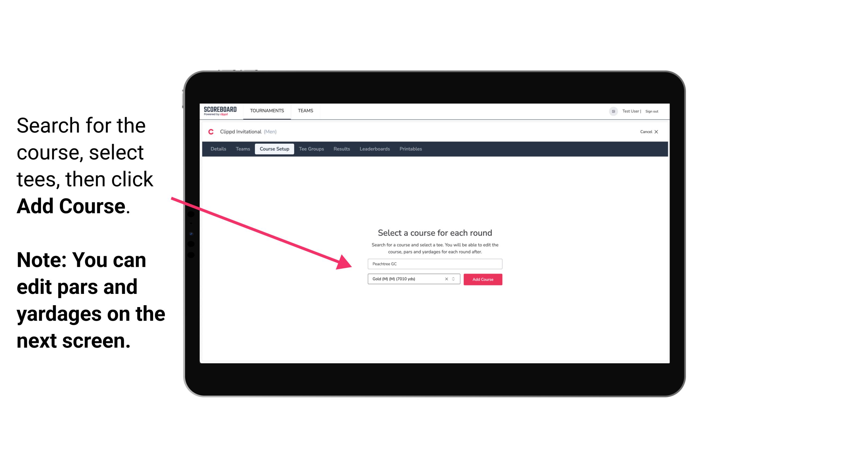
Task: Expand the tee selection dropdown
Action: 454,279
